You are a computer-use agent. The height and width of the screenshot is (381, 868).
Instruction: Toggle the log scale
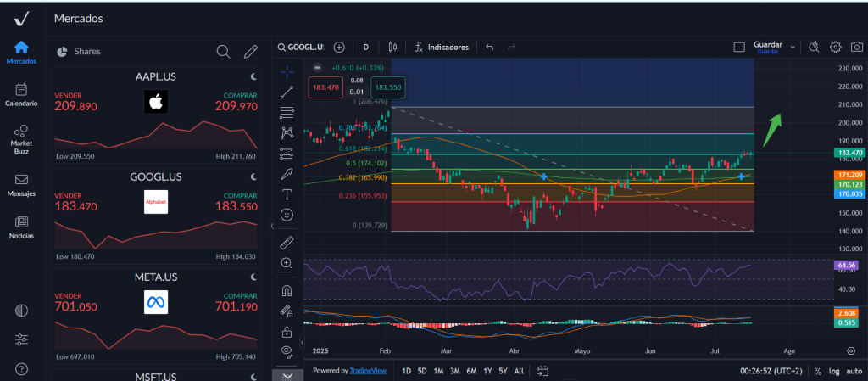click(x=834, y=371)
